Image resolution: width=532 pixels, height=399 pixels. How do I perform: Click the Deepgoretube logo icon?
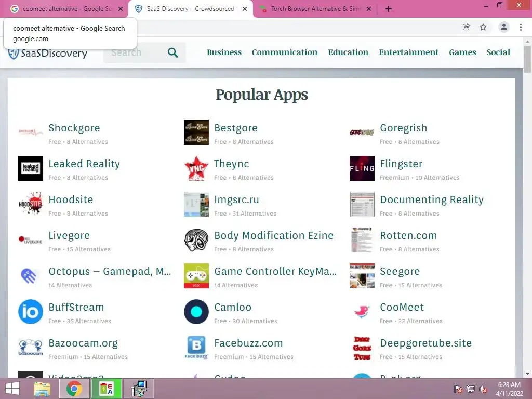[x=362, y=348]
